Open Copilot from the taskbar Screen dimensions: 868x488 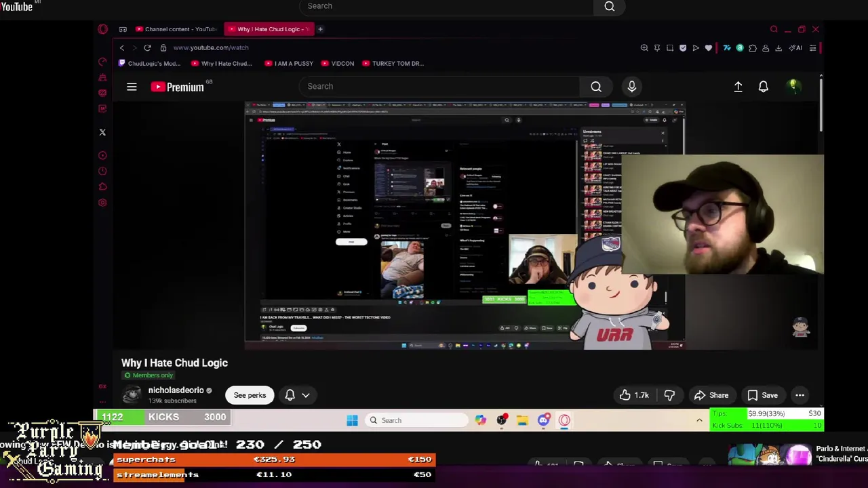click(x=480, y=420)
